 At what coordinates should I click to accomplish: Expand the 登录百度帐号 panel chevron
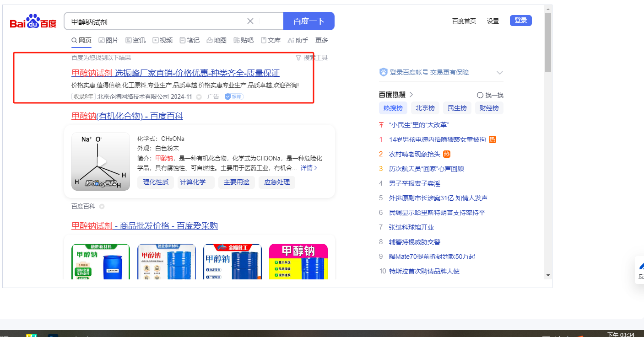click(x=499, y=73)
